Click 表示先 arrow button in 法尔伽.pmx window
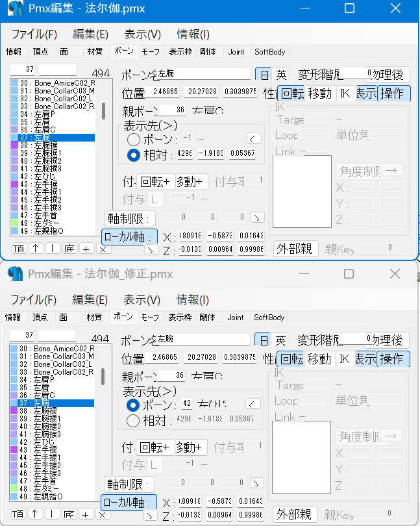 pos(254,138)
